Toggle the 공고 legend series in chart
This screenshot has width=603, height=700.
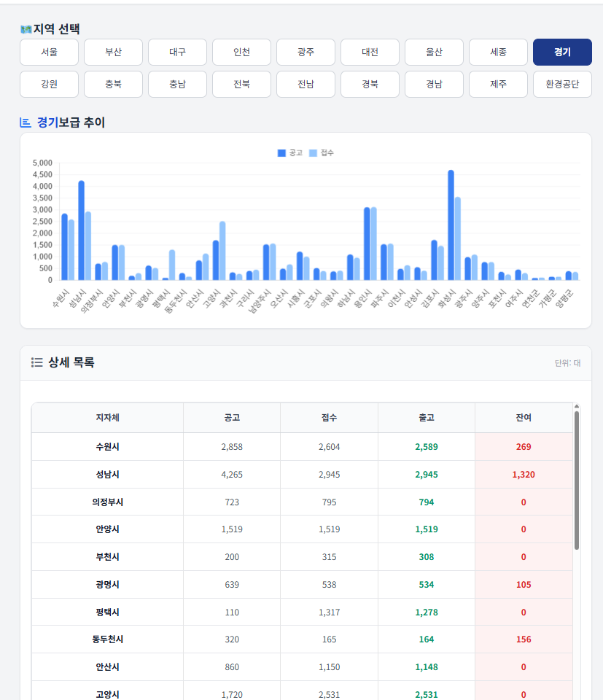(x=290, y=153)
